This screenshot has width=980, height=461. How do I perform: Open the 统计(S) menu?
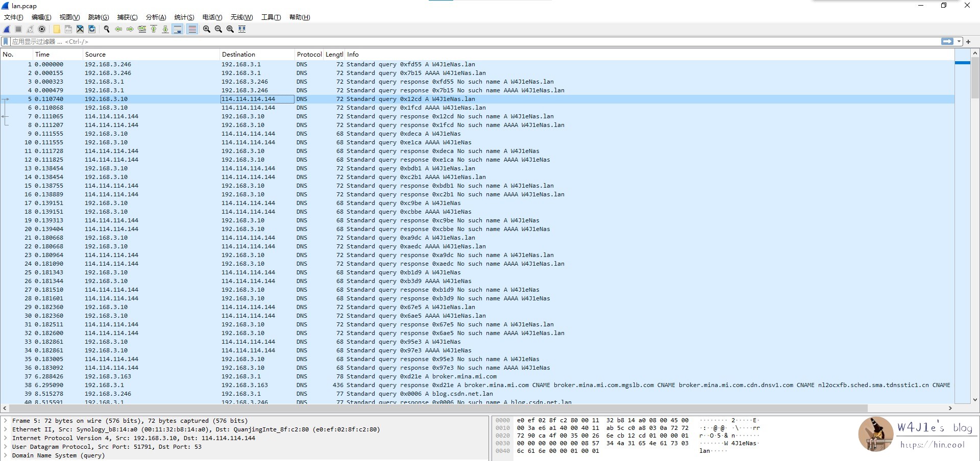point(184,17)
